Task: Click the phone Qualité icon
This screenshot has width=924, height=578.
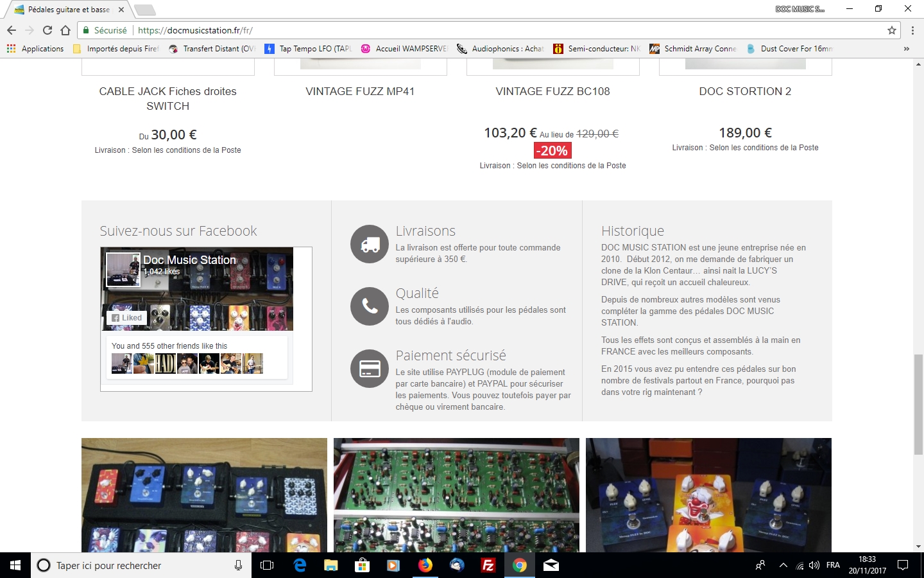Action: 370,306
